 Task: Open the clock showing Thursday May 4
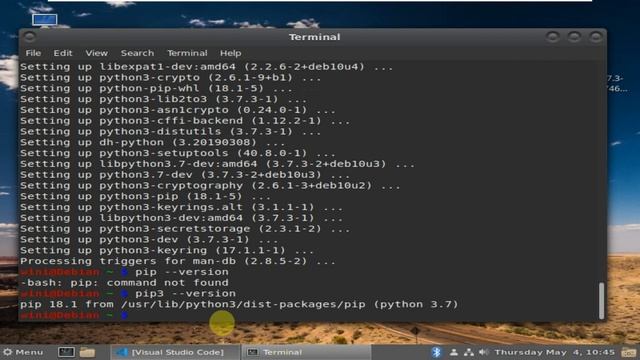coord(555,352)
